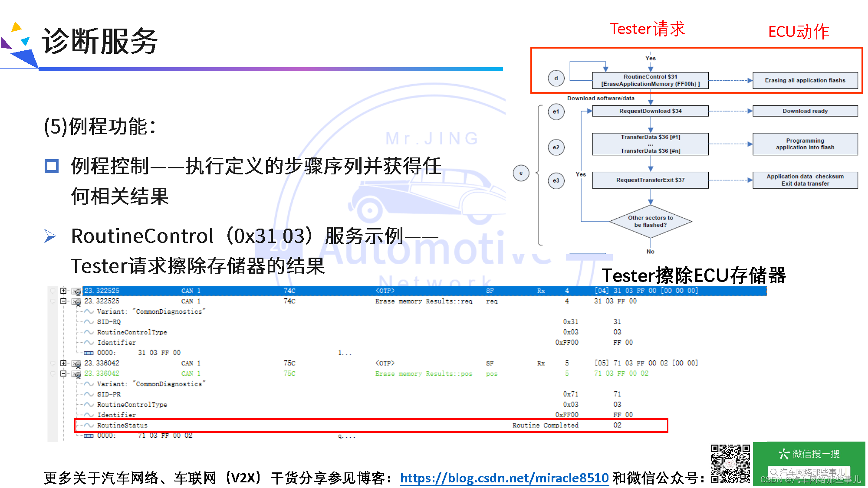Click raw data icon for 71 03 FF 00 02
The image size is (868, 488).
(89, 436)
